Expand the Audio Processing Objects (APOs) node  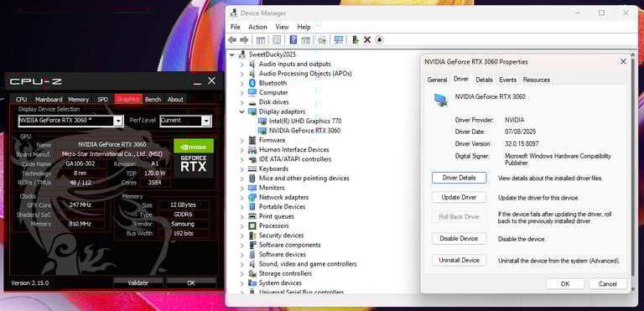(x=241, y=74)
